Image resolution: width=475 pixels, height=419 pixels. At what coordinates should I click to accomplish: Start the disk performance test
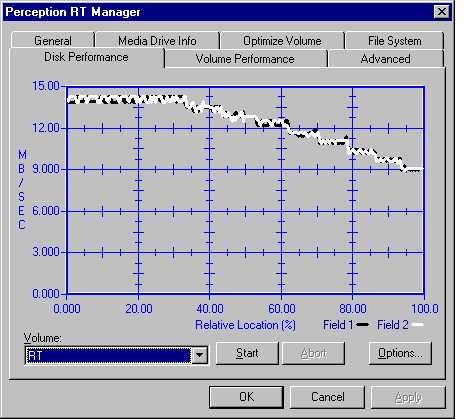point(247,353)
